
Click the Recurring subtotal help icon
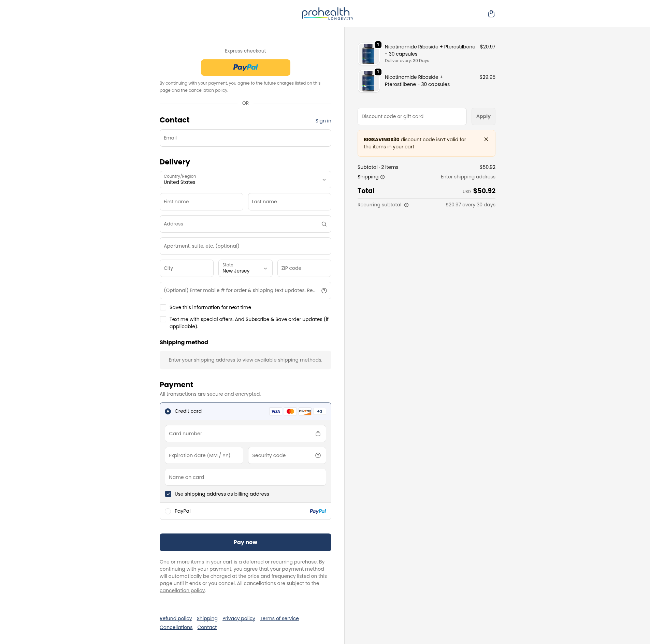[x=406, y=205]
